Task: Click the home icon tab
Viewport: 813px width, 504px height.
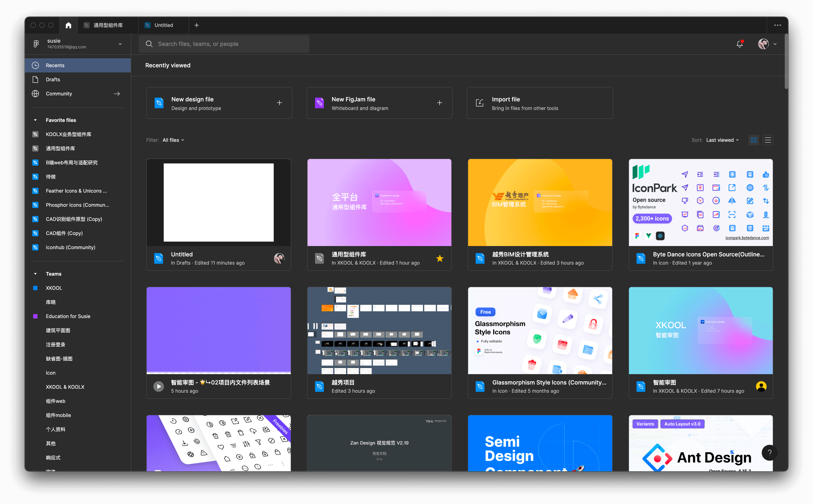Action: tap(68, 25)
